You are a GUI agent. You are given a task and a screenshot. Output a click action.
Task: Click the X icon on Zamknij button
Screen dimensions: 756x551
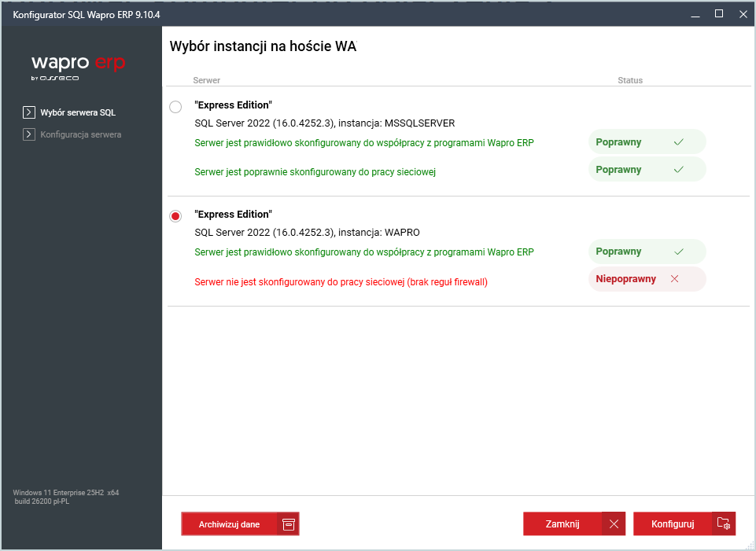(614, 524)
